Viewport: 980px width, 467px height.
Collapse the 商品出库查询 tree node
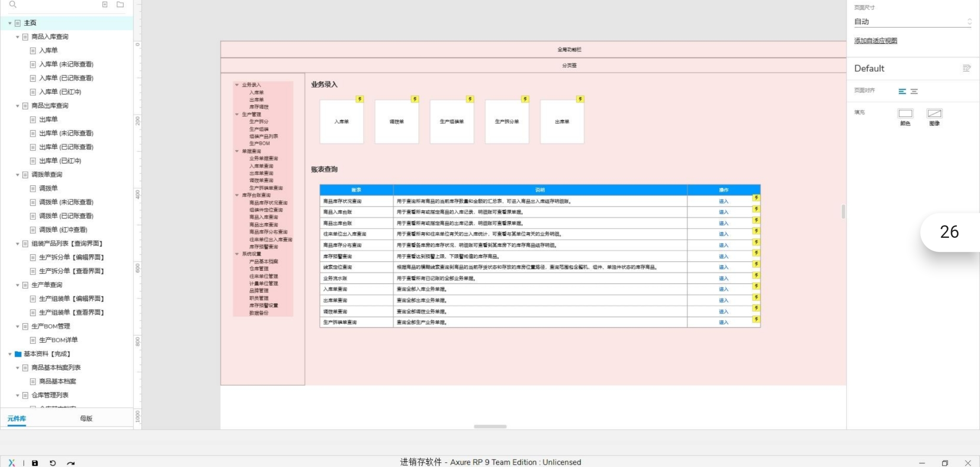18,106
